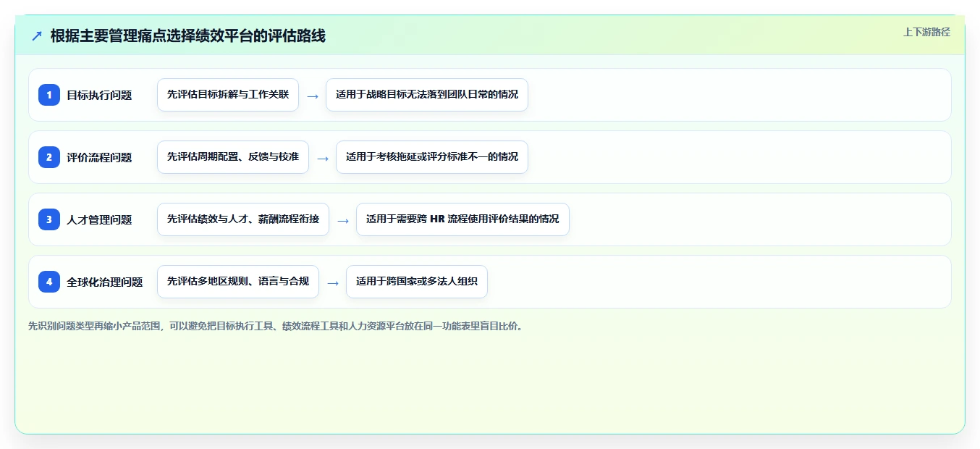Viewport: 980px width, 449px height.
Task: Click the title 根据主要管理痛点选择绩效平台的评估路线
Action: pos(188,35)
